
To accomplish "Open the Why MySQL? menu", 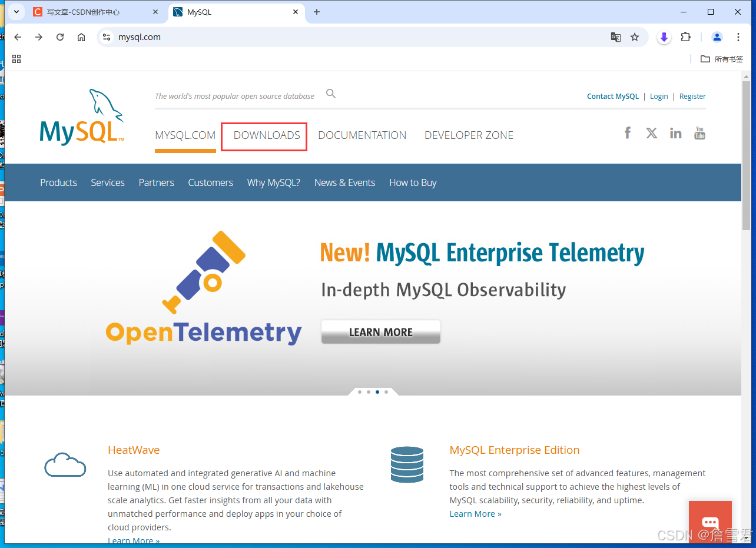I will click(x=274, y=182).
